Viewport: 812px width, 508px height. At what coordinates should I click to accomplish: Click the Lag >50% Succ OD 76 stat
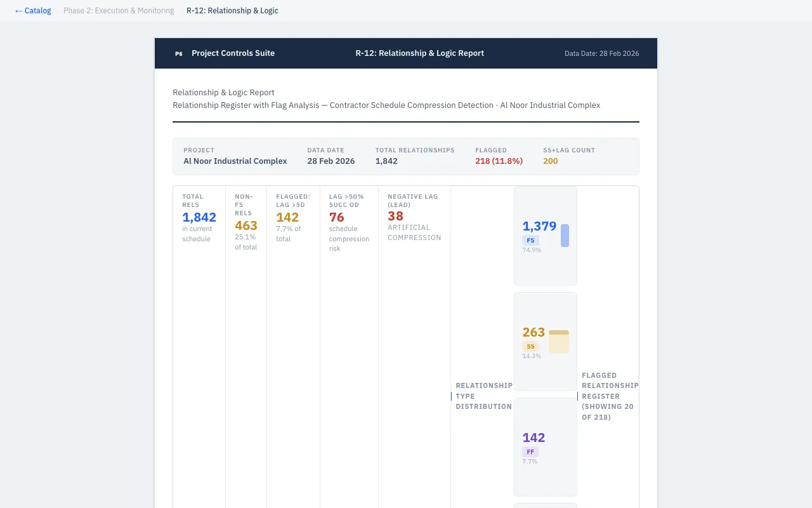click(337, 217)
